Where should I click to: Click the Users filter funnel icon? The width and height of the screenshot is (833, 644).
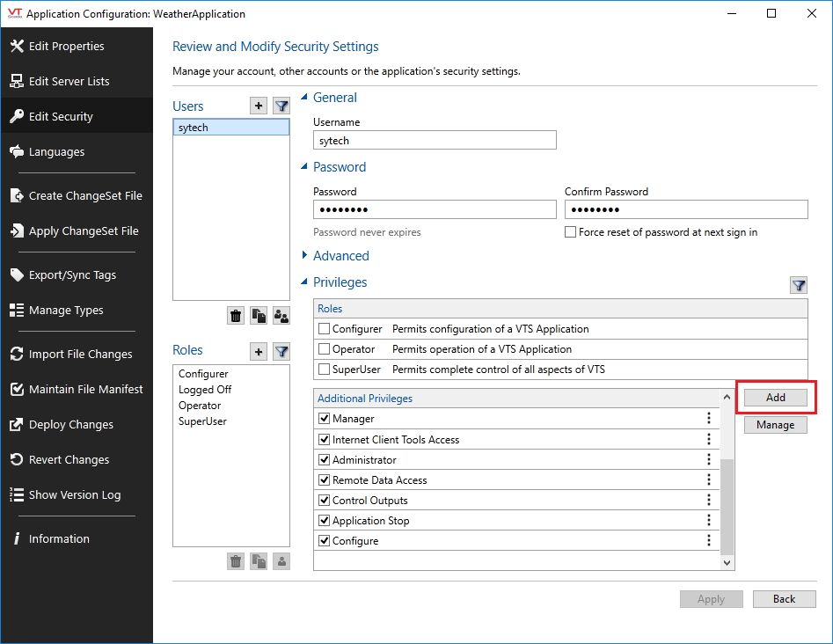tap(281, 106)
